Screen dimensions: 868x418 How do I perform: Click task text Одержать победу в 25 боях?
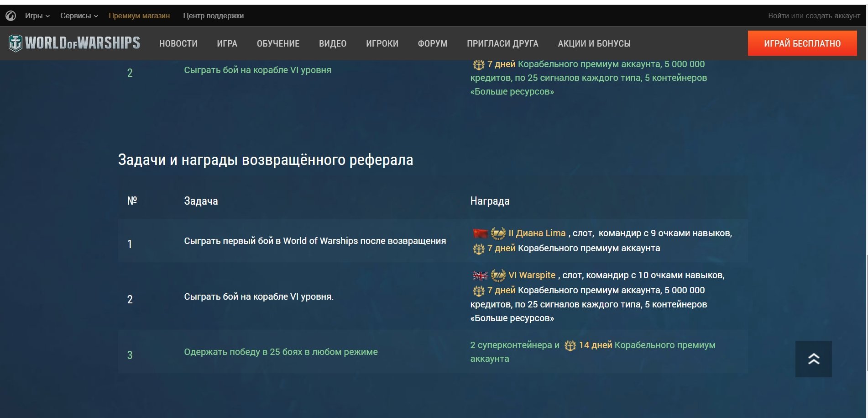pos(281,352)
